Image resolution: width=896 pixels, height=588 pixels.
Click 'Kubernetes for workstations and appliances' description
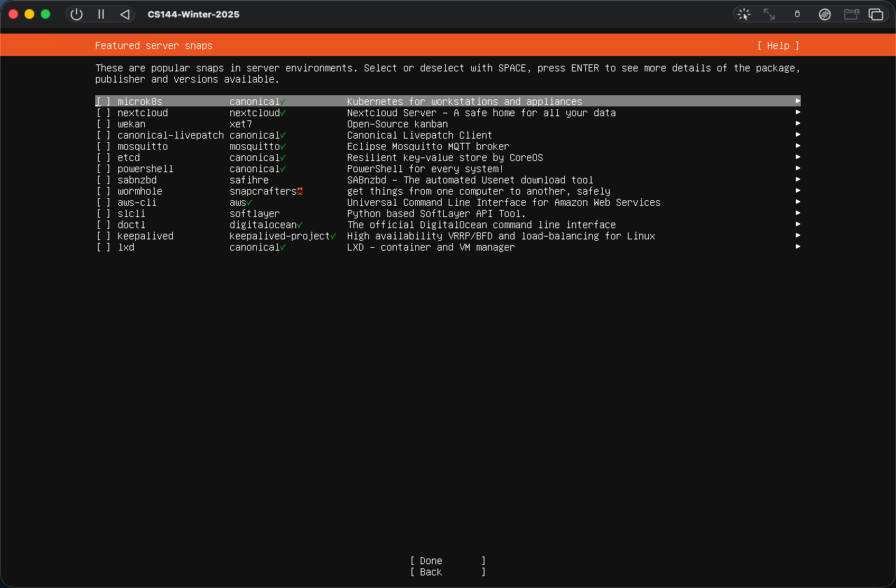465,101
